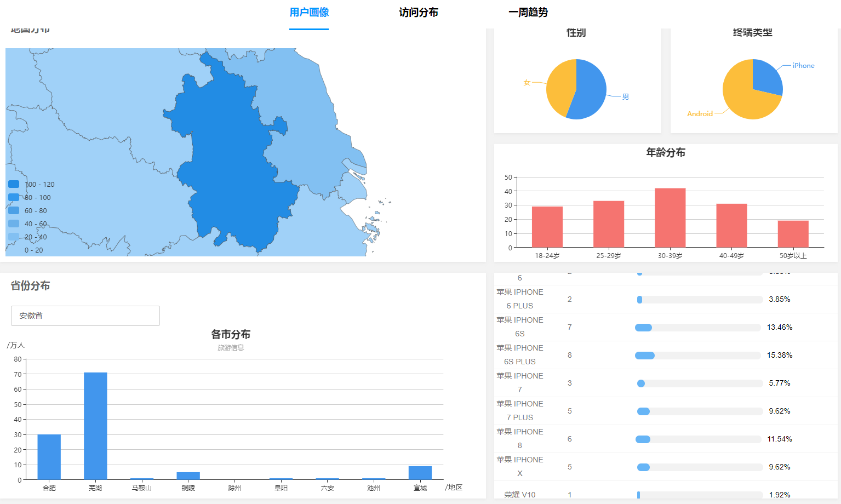Click the 50岁以上 bar in age chart
The height and width of the screenshot is (504, 841).
tap(793, 234)
